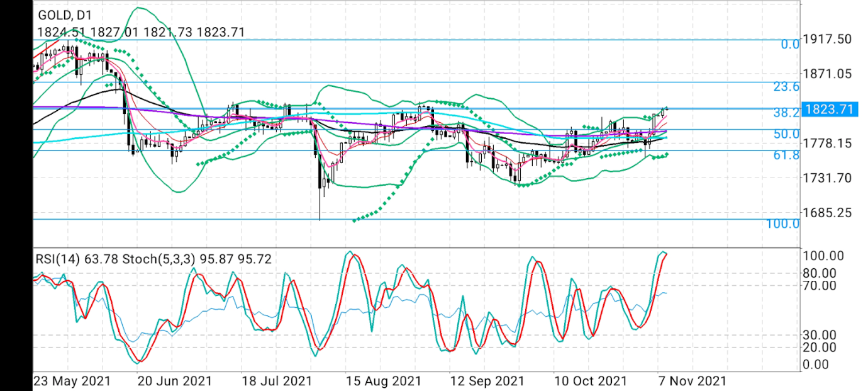Select the 15 Aug 2021 date label

point(383,382)
